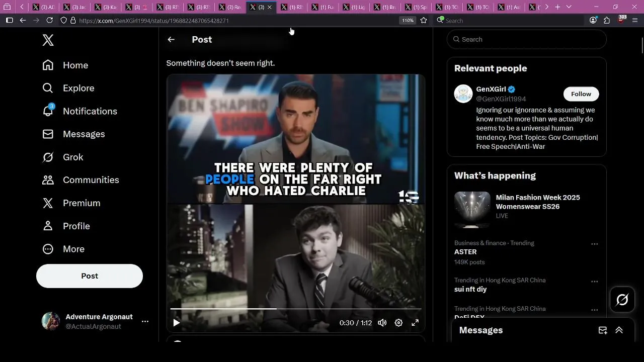Open Grok from the sidebar
Viewport: 644px width, 362px height.
63,157
